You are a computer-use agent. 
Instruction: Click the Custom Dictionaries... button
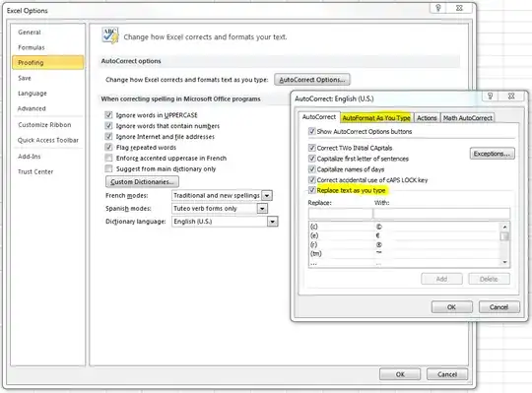(142, 182)
